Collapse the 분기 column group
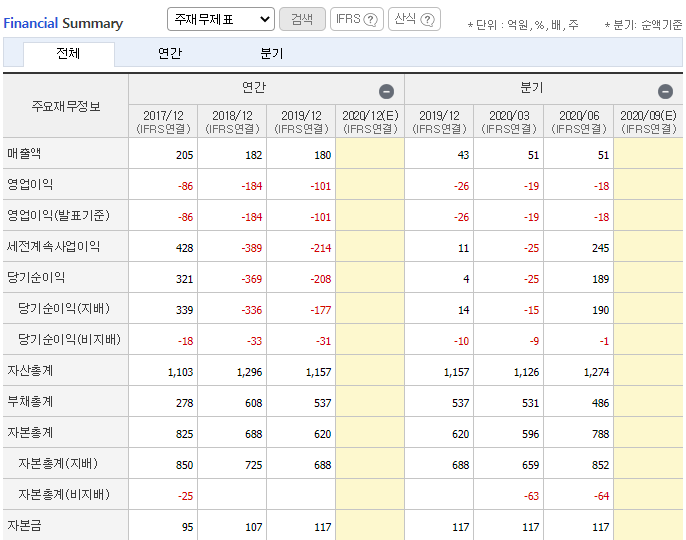686x540 pixels. click(665, 91)
